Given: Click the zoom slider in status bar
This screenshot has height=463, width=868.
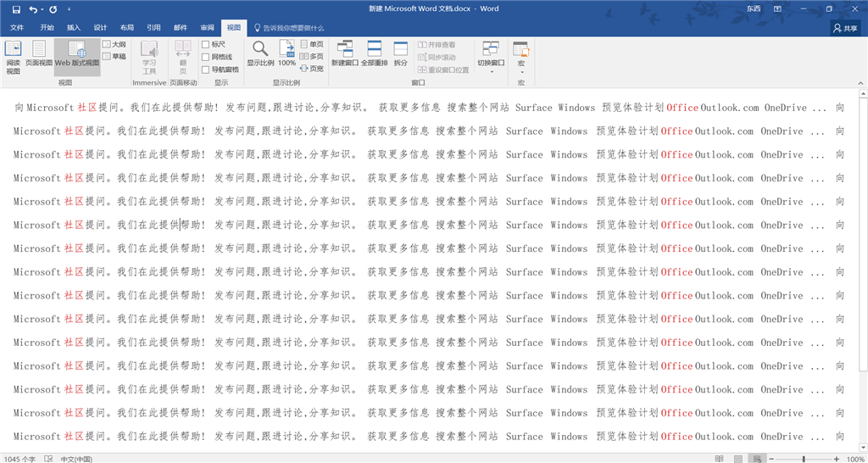Looking at the screenshot, I should coord(802,458).
